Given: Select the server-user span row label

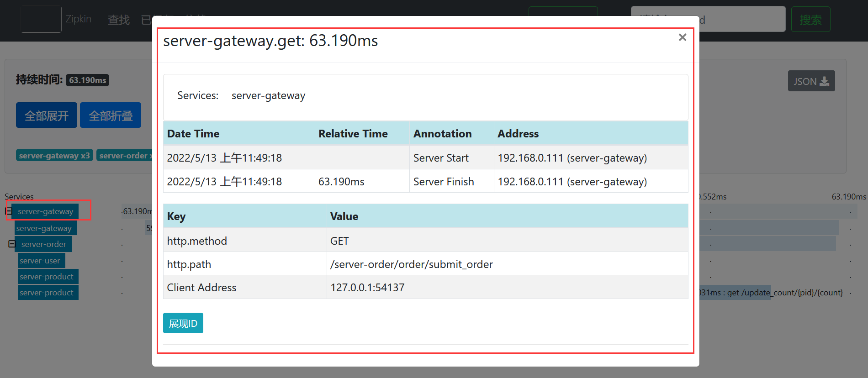Looking at the screenshot, I should point(40,261).
